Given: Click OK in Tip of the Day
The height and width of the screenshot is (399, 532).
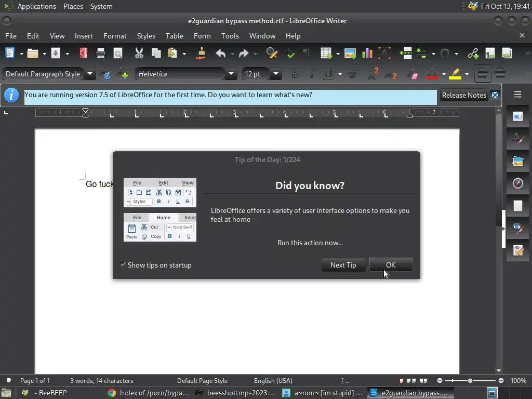Looking at the screenshot, I should pos(391,265).
